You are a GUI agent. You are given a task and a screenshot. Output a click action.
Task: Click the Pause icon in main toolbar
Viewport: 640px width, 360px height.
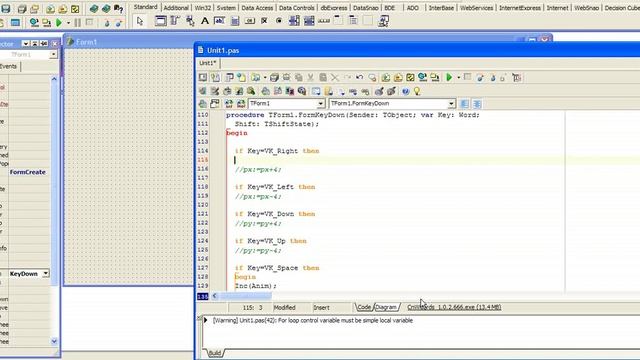click(x=78, y=23)
